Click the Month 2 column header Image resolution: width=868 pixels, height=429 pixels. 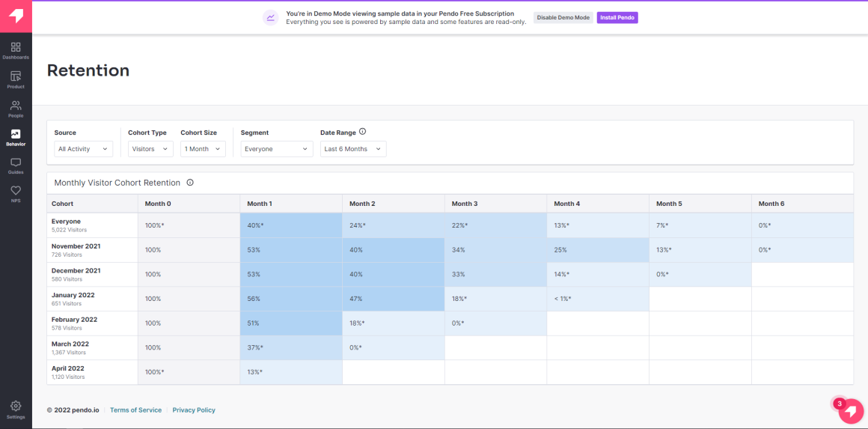[394, 204]
